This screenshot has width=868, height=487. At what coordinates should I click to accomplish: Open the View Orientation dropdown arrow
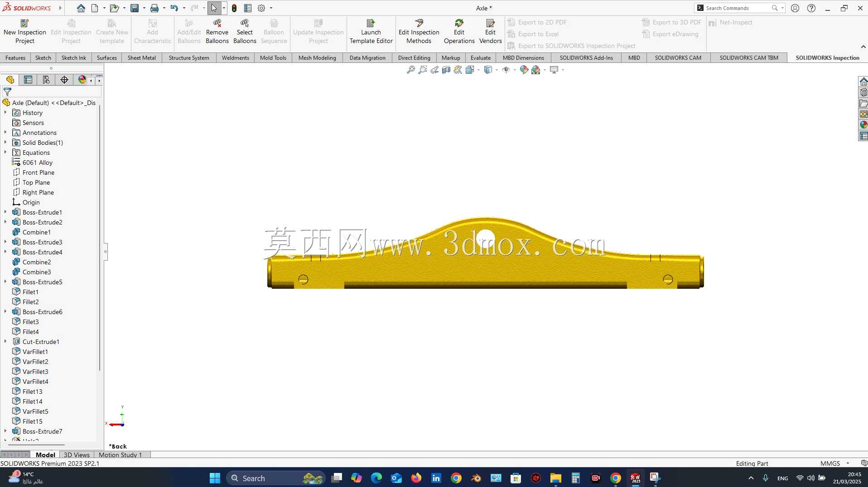(x=478, y=70)
